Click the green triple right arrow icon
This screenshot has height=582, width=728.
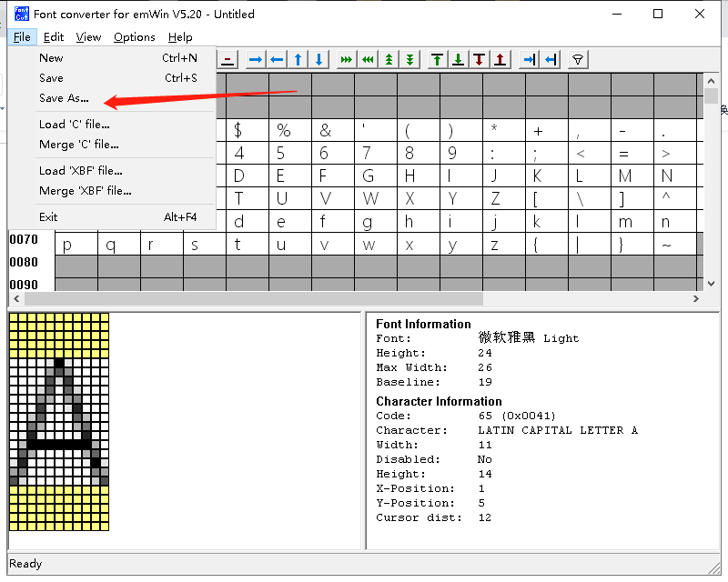347,60
